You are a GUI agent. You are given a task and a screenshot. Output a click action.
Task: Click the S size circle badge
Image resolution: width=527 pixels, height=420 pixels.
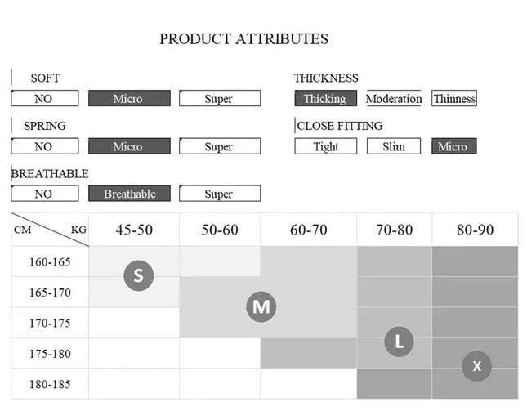point(138,275)
